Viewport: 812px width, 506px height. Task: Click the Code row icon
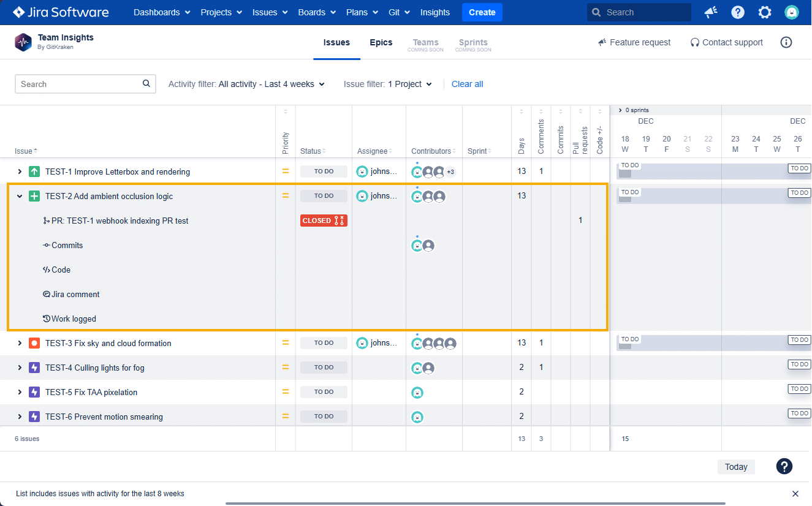47,270
